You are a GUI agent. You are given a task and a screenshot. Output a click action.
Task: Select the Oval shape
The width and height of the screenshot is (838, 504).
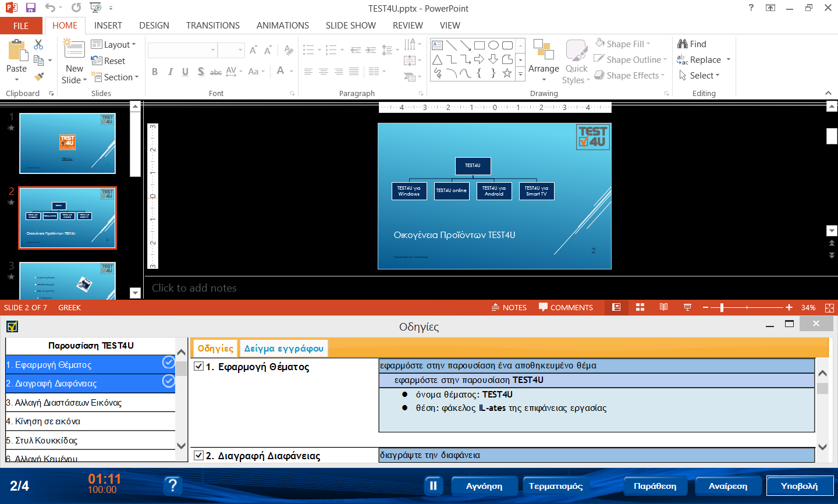[x=493, y=45]
